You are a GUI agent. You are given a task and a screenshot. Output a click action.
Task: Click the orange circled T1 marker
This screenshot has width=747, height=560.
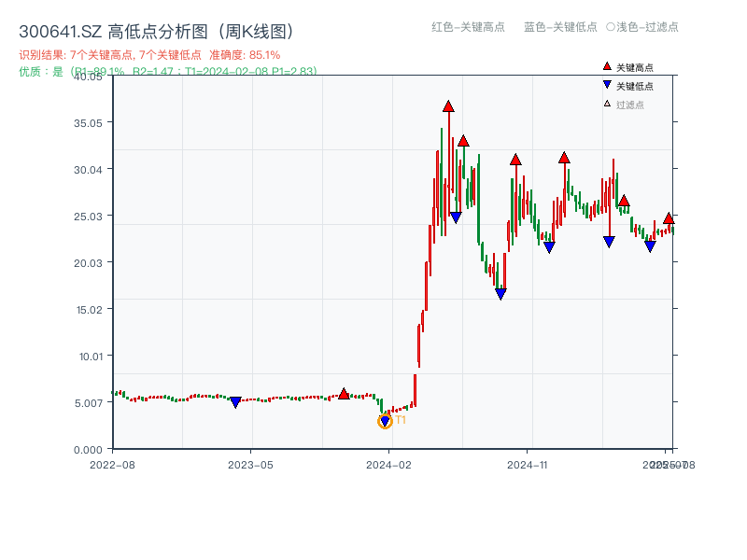[x=384, y=421]
